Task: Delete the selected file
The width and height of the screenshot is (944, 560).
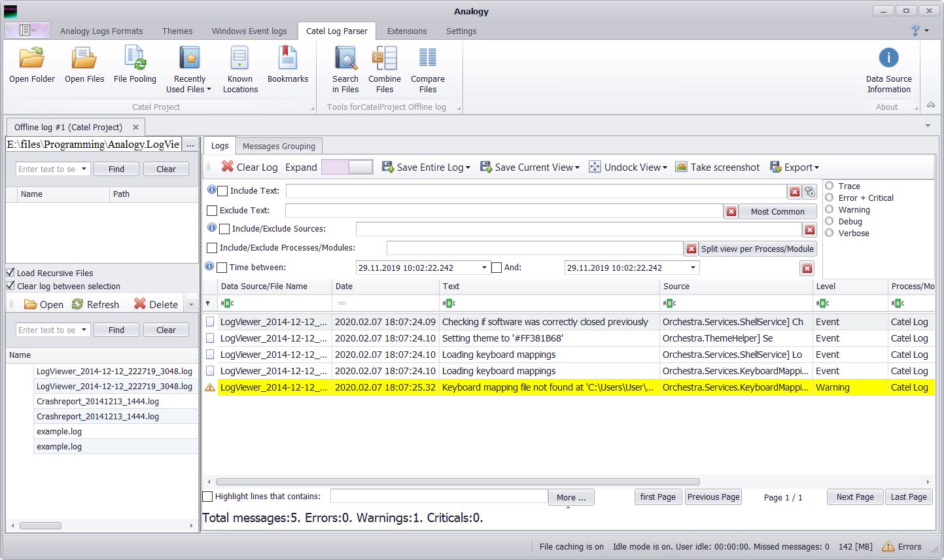Action: (x=156, y=304)
